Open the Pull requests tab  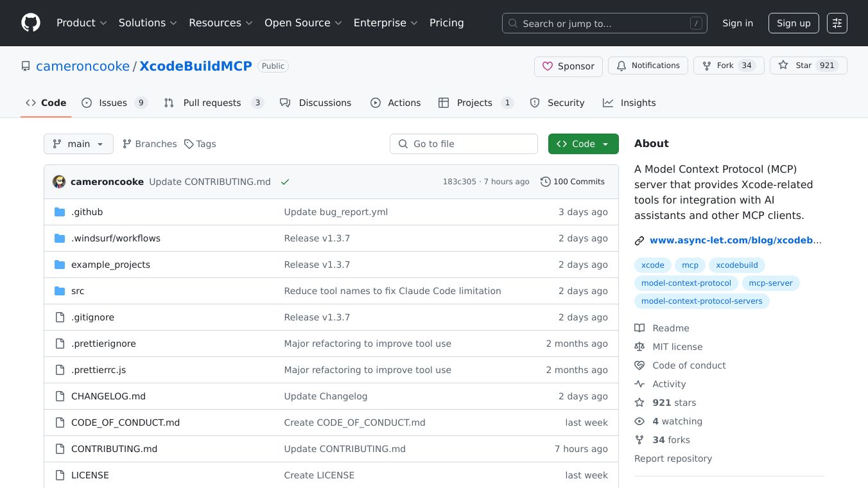click(212, 103)
